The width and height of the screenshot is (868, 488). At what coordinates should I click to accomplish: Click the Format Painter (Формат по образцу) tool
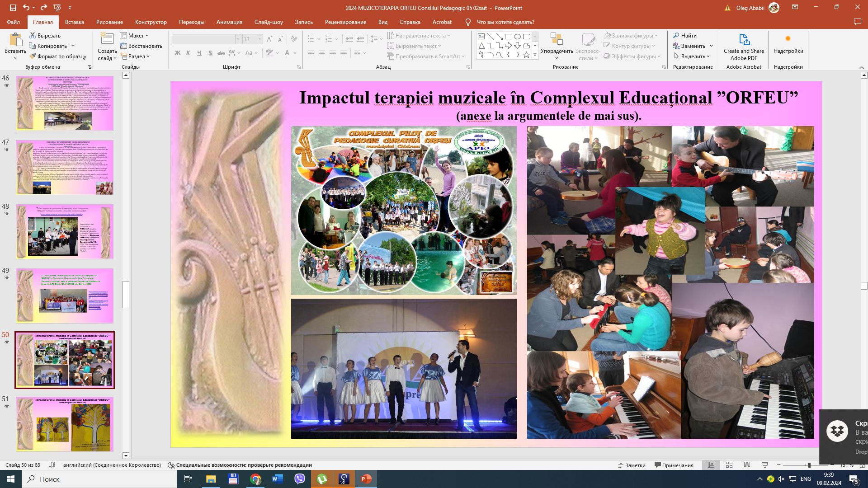coord(58,56)
